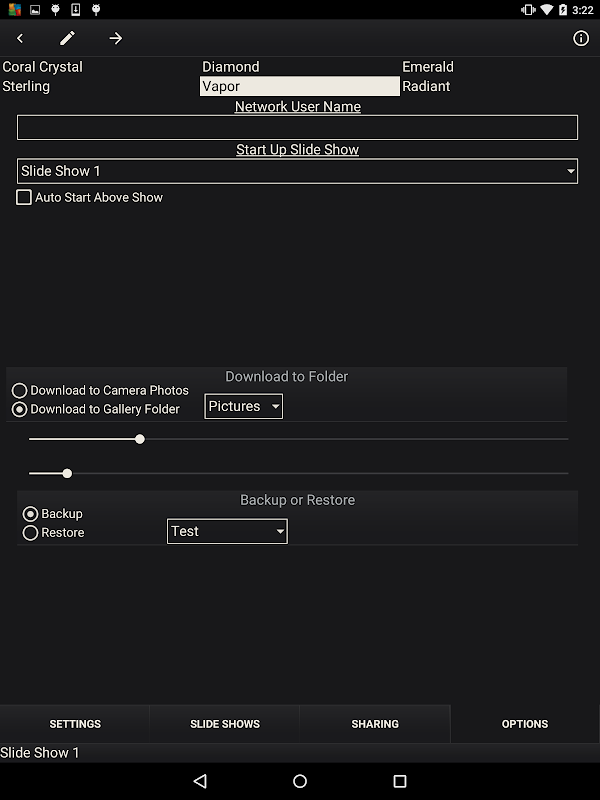Tap the Android back triangle button
Image resolution: width=600 pixels, height=800 pixels.
(200, 781)
